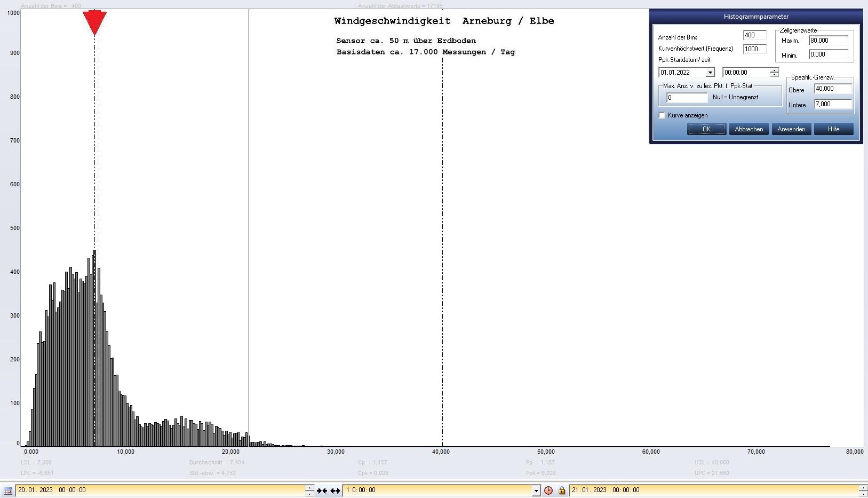Open the time span dropdown showing 1 0:00:00

coord(536,491)
